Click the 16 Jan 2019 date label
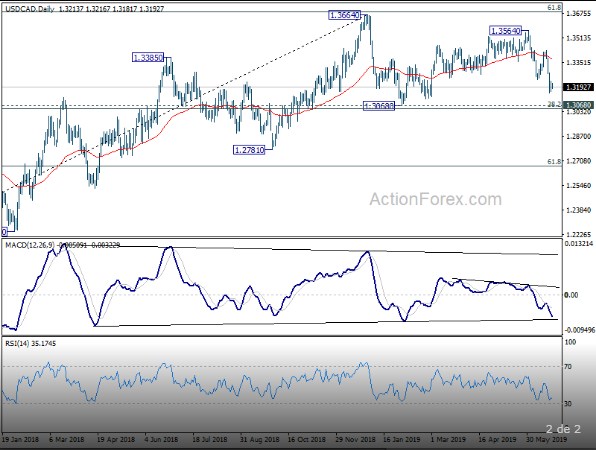596x450 pixels. tap(402, 439)
